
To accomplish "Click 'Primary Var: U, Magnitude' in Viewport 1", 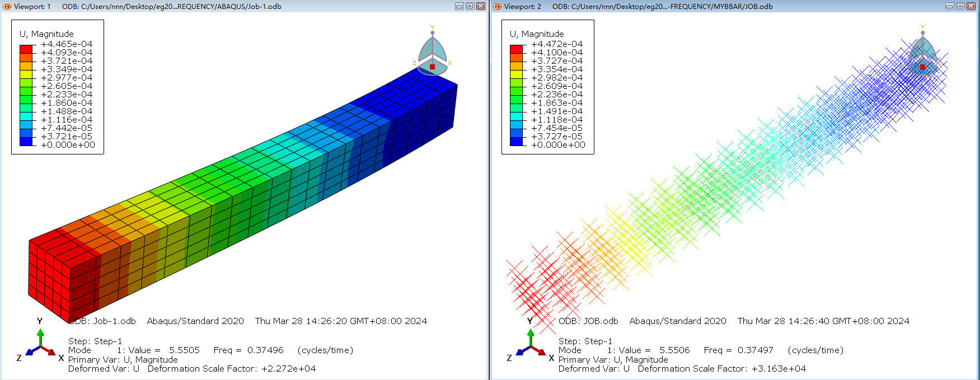I will (x=123, y=360).
